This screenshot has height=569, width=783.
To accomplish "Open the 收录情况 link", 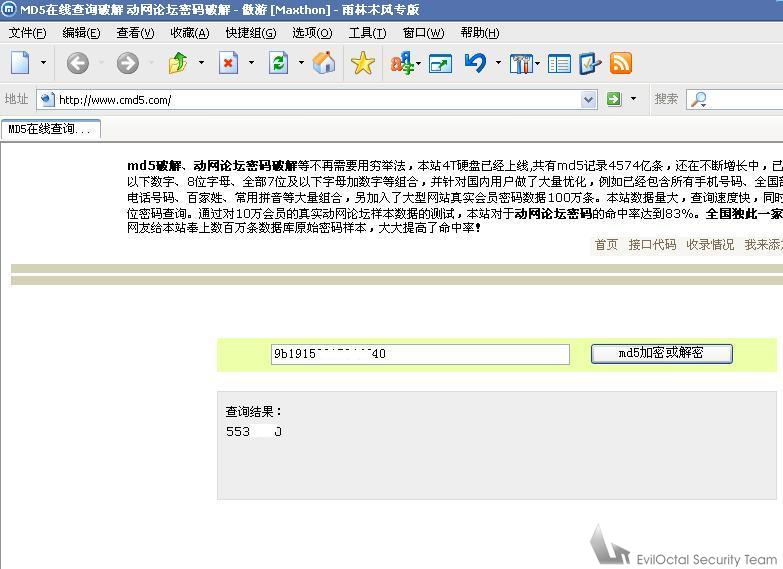I will [710, 244].
